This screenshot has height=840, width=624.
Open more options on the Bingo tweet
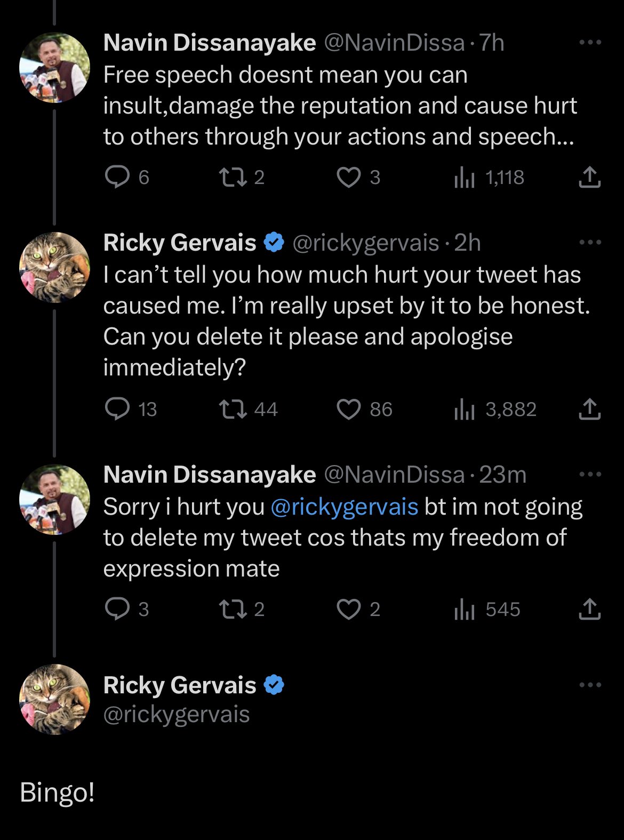(590, 685)
